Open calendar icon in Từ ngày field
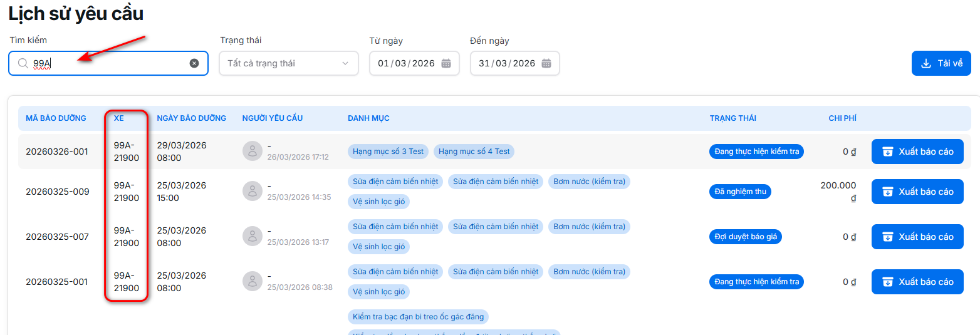Screen dimensions: 980x335 coord(446,63)
